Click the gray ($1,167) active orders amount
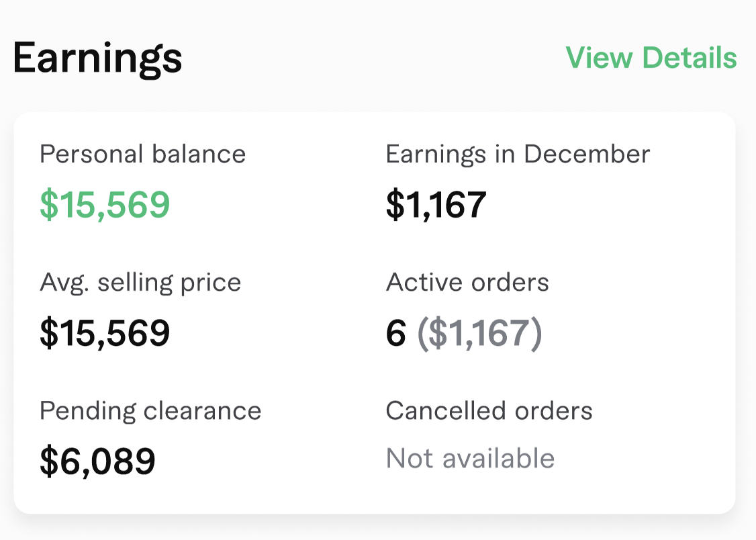Screen dimensions: 756x540 (479, 333)
